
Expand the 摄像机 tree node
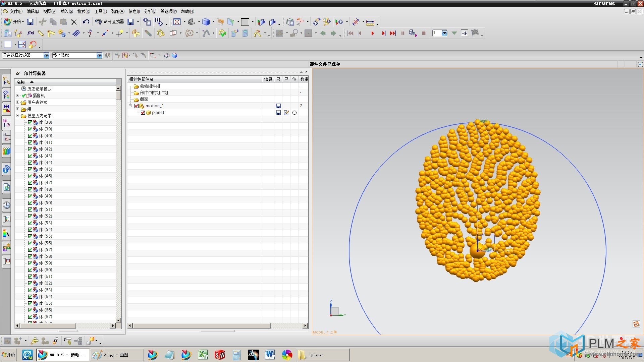tap(18, 96)
